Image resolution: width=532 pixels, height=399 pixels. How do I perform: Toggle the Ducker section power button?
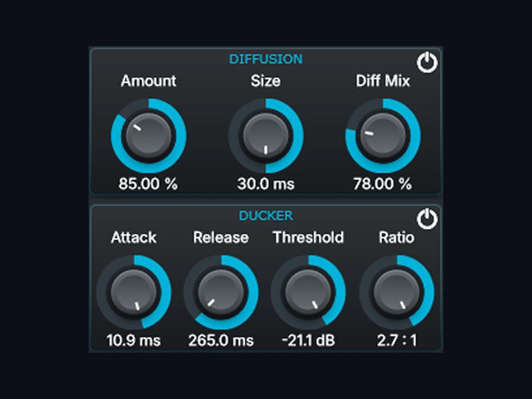pos(427,219)
